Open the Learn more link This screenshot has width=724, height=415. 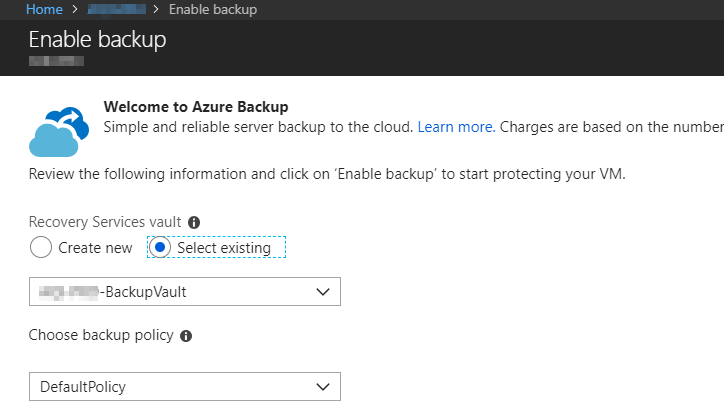tap(455, 127)
